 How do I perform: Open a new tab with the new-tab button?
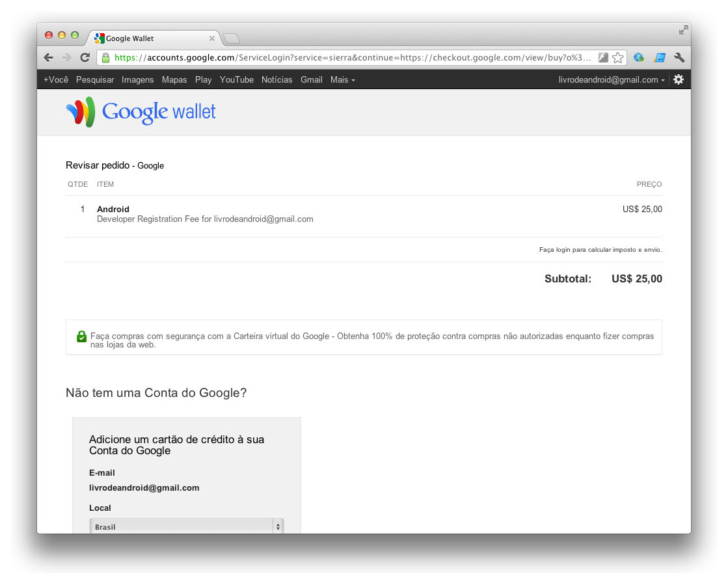[x=232, y=38]
